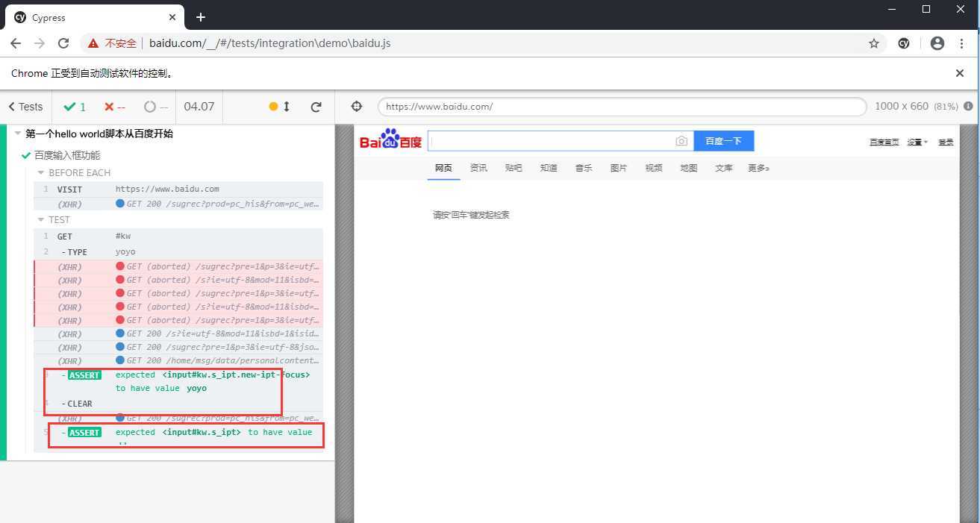Open the 设置 dropdown on Baidu

pyautogui.click(x=917, y=142)
